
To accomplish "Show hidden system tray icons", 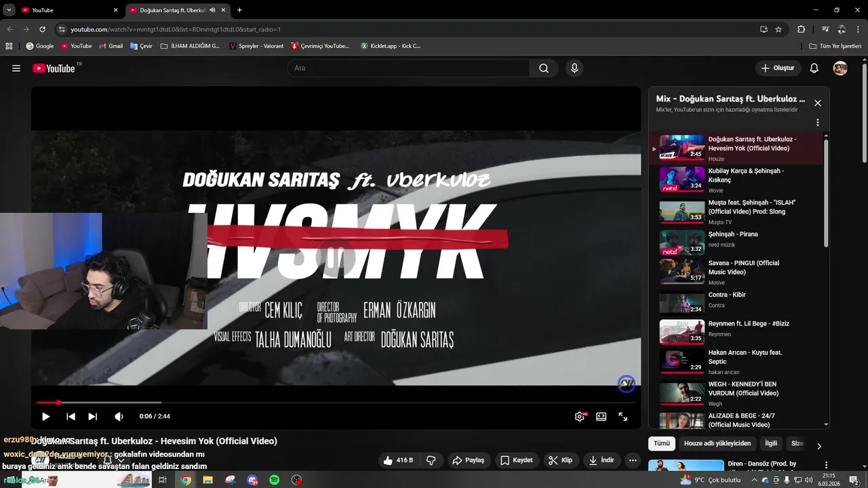I will (x=754, y=480).
